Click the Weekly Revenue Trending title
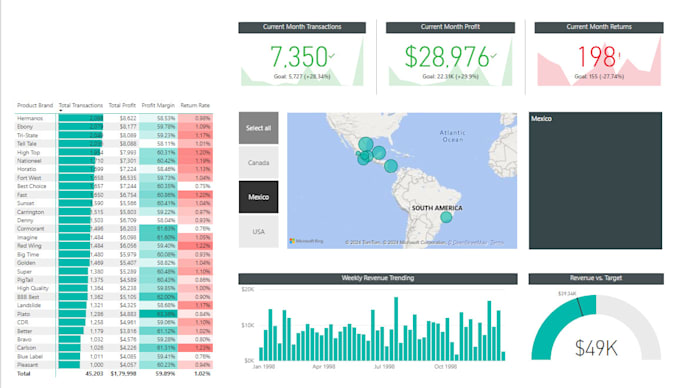680x388 pixels. coord(378,278)
